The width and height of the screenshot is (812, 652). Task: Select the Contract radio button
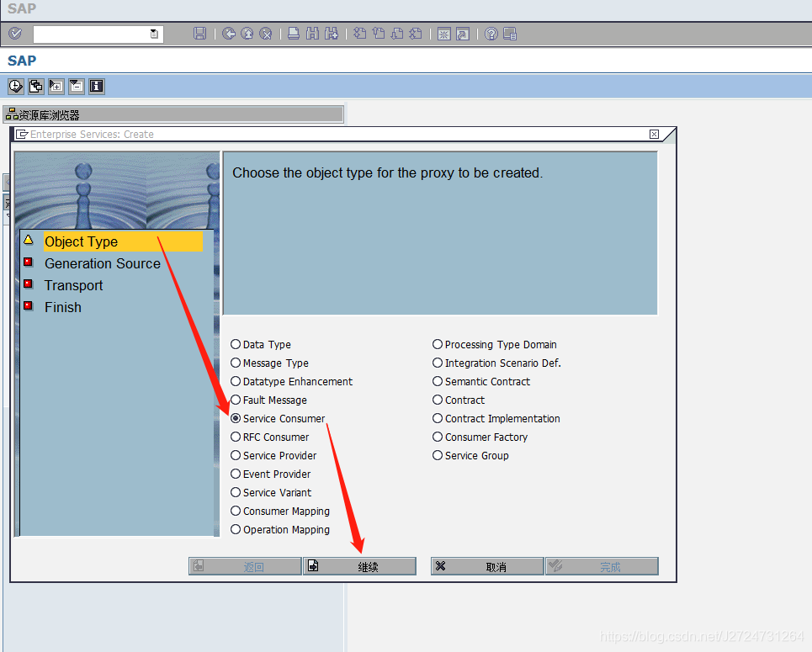(x=438, y=400)
